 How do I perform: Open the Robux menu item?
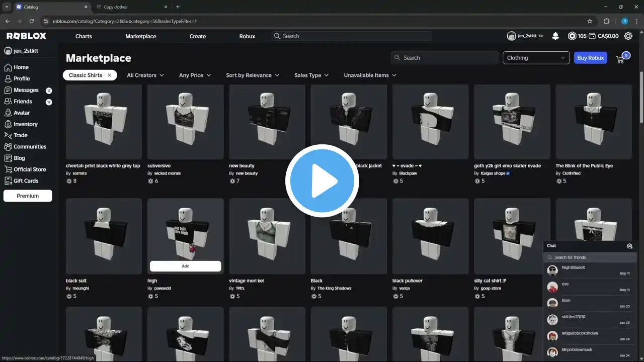point(247,36)
